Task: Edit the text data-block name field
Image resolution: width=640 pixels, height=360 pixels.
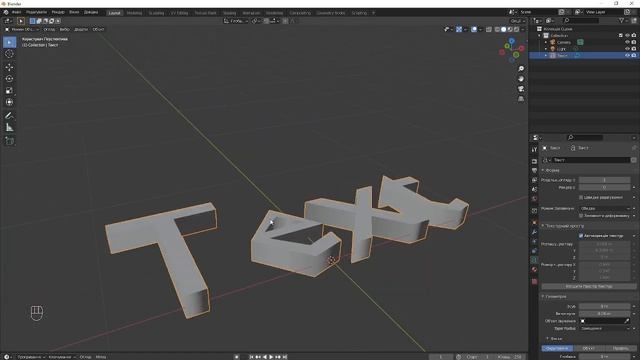Action: 591,160
